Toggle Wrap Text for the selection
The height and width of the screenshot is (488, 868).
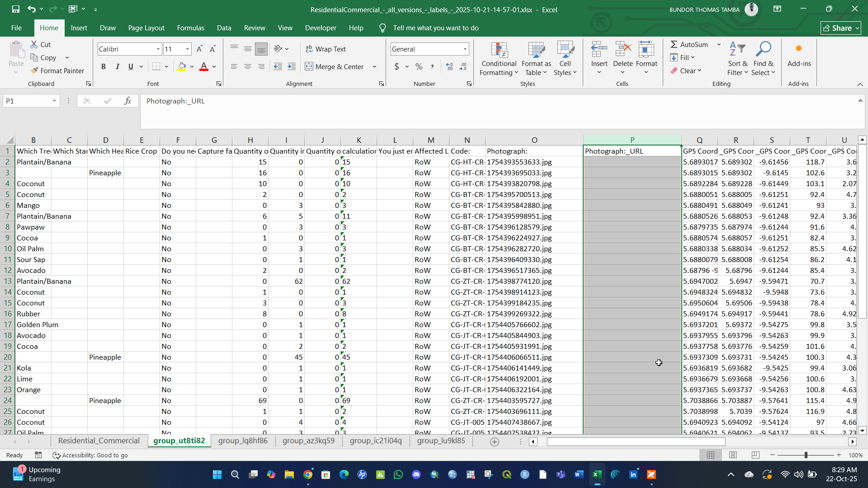pyautogui.click(x=325, y=49)
